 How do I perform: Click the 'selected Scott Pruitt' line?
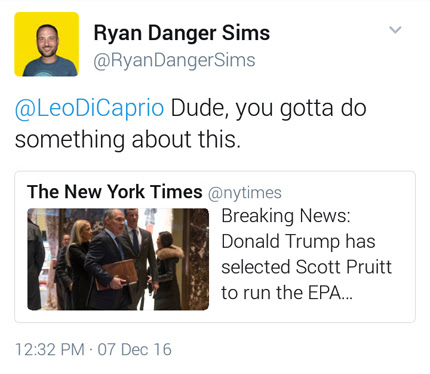306,267
